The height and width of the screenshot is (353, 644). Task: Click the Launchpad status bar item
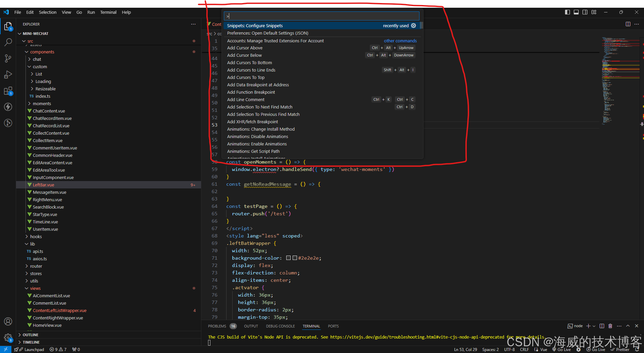click(x=29, y=349)
